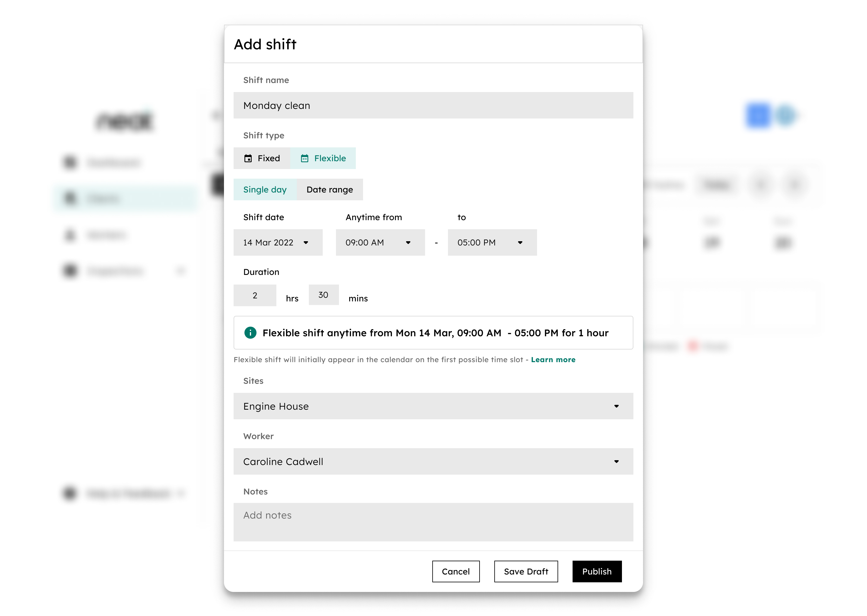
Task: Switch to Date range option
Action: point(330,190)
